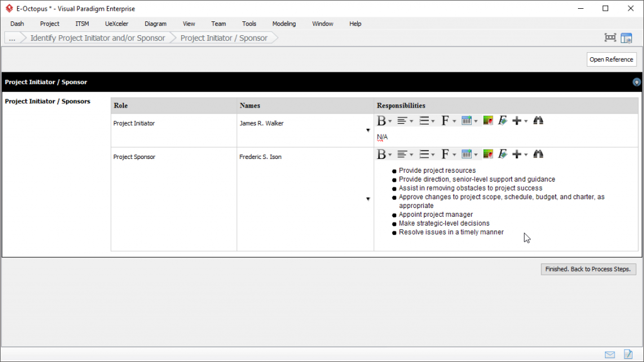644x362 pixels.
Task: Expand the Bold options dropdown arrow
Action: 390,154
